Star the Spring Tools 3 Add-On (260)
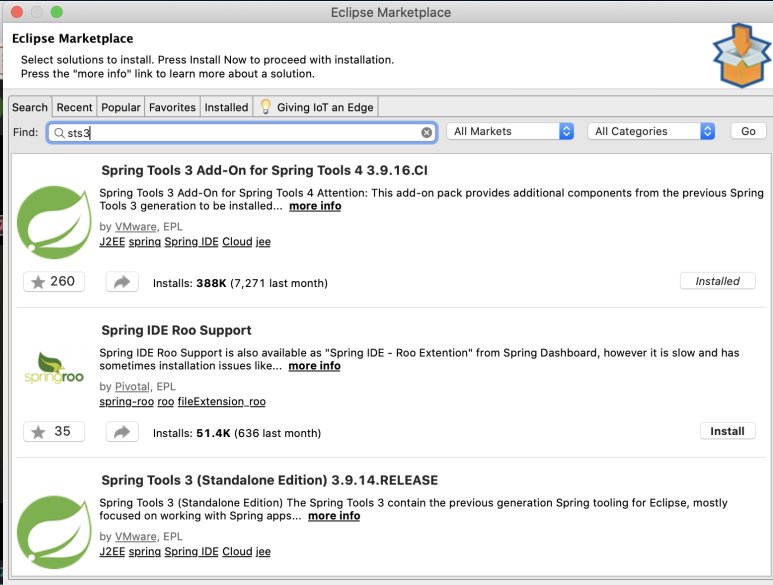773x585 pixels. (x=54, y=281)
